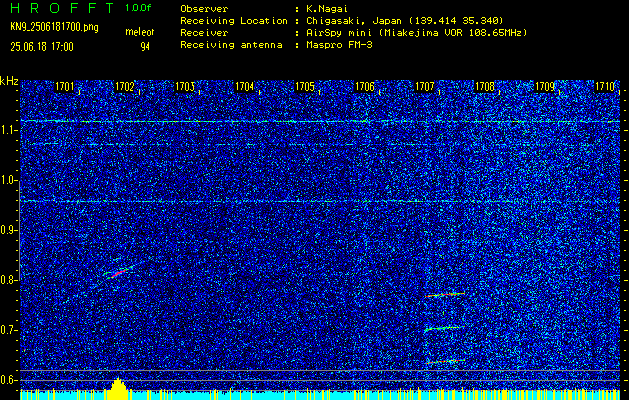The width and height of the screenshot is (629, 400).
Task: Click the 0.9 frequency axis label
Action: 8,230
